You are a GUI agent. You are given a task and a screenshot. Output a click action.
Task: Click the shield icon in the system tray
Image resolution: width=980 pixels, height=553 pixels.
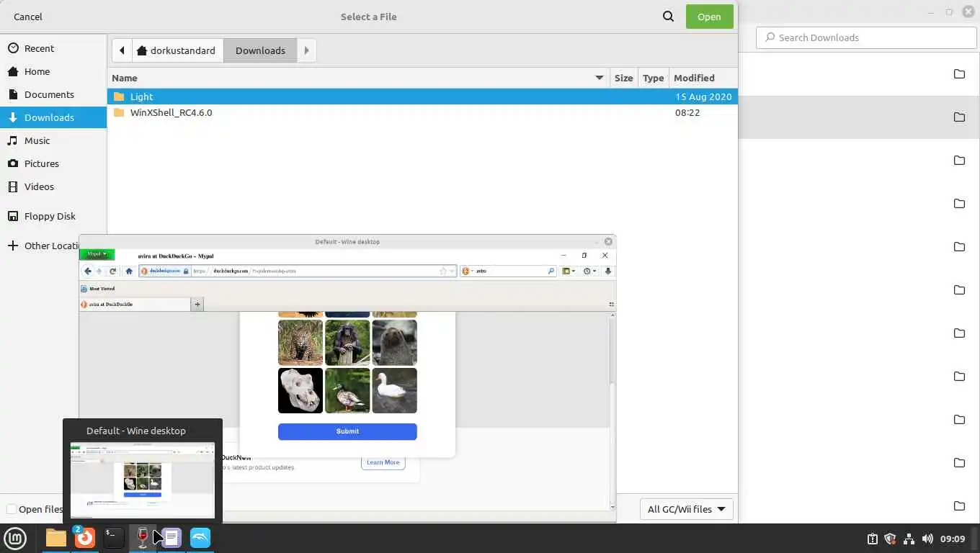click(x=890, y=539)
